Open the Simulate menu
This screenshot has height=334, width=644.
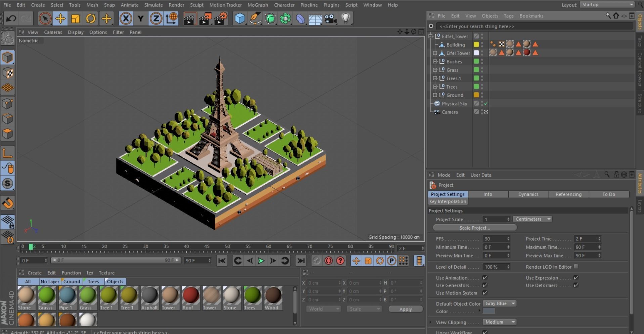pyautogui.click(x=153, y=5)
